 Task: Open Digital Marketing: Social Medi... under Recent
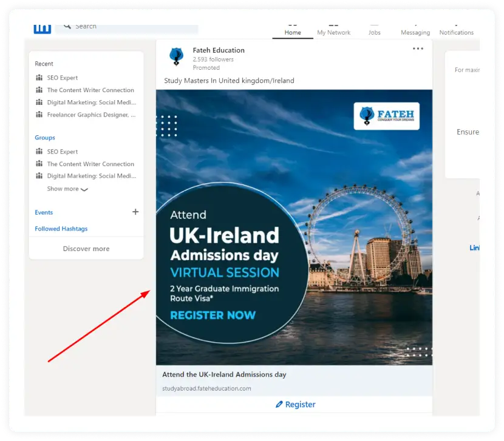[x=92, y=102]
